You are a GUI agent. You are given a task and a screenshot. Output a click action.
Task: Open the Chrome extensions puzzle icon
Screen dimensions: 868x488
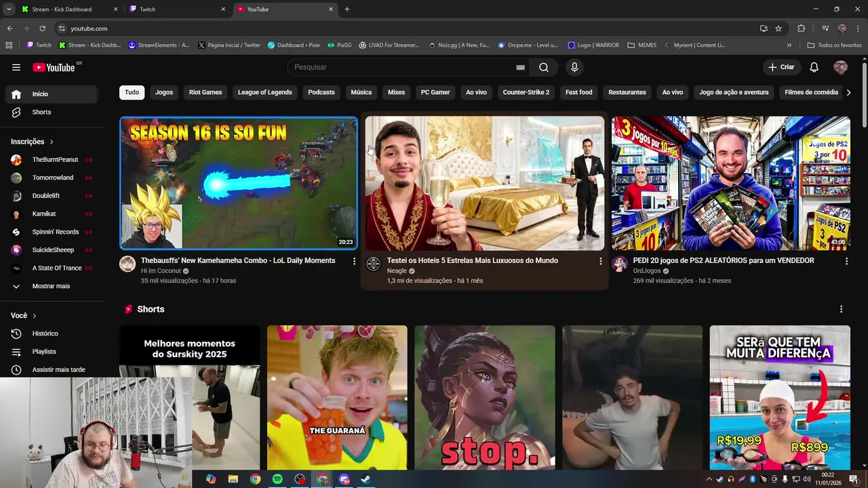(x=802, y=28)
